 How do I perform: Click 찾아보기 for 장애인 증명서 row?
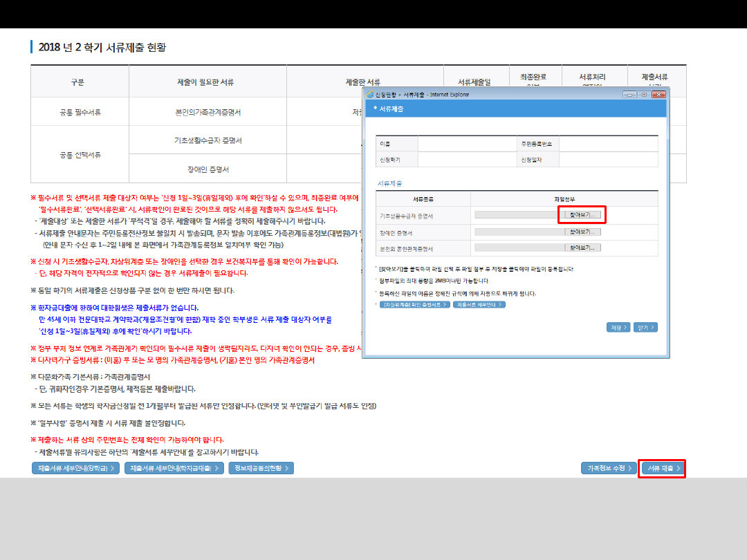coord(582,232)
